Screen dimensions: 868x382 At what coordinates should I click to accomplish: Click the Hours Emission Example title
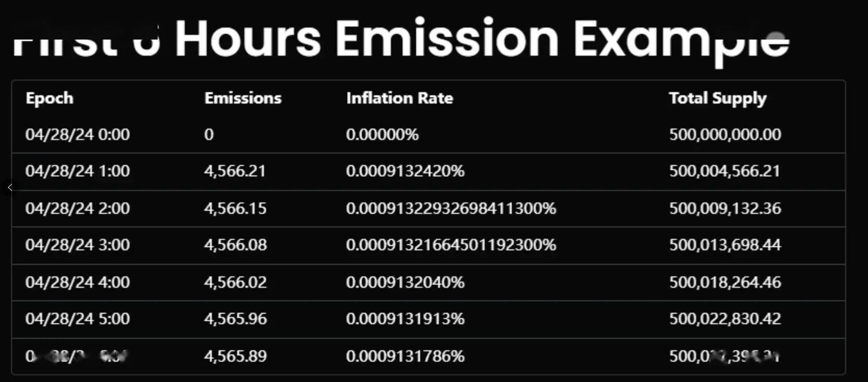click(x=482, y=40)
